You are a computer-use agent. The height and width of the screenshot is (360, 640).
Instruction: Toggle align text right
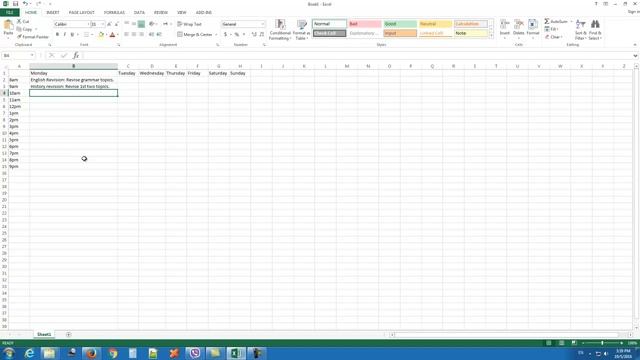(x=141, y=35)
